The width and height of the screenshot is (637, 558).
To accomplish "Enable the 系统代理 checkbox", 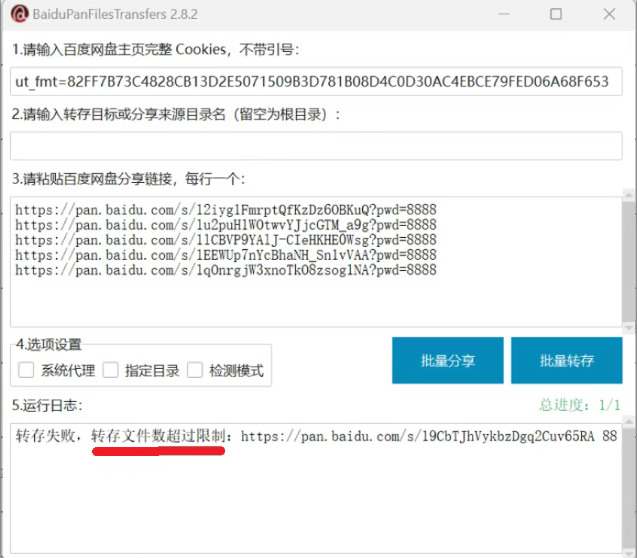I will pos(26,370).
